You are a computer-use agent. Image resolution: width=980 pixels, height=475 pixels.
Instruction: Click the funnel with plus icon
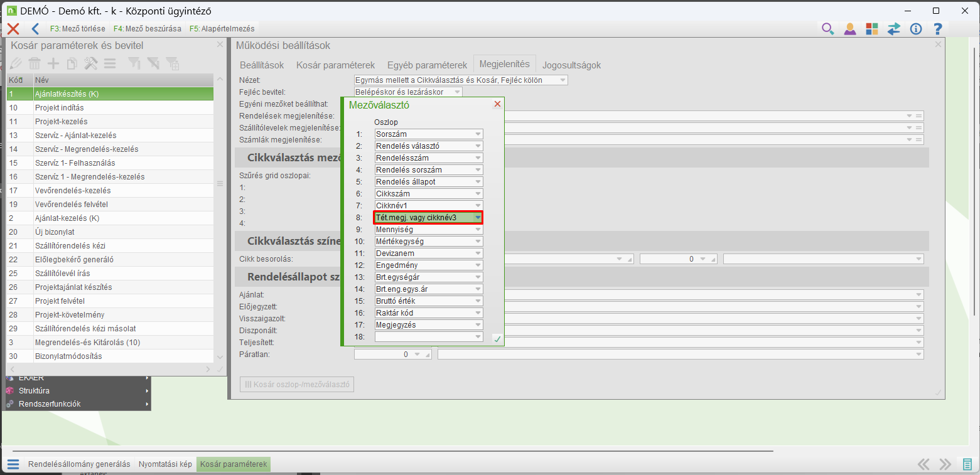click(x=172, y=63)
